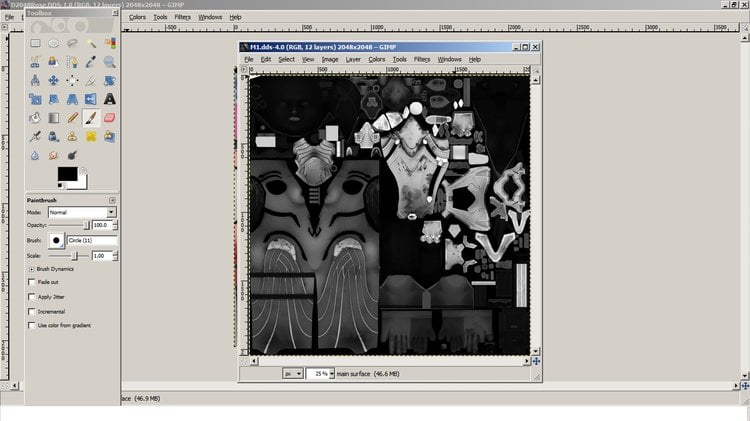Image resolution: width=750 pixels, height=421 pixels.
Task: Select the Measure tool
Action: click(x=35, y=81)
